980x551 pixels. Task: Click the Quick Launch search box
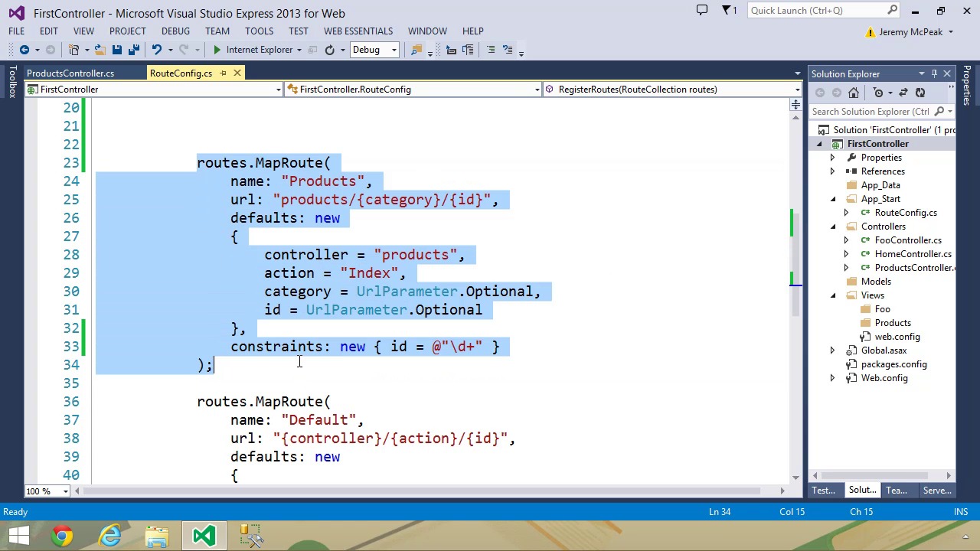click(x=816, y=11)
